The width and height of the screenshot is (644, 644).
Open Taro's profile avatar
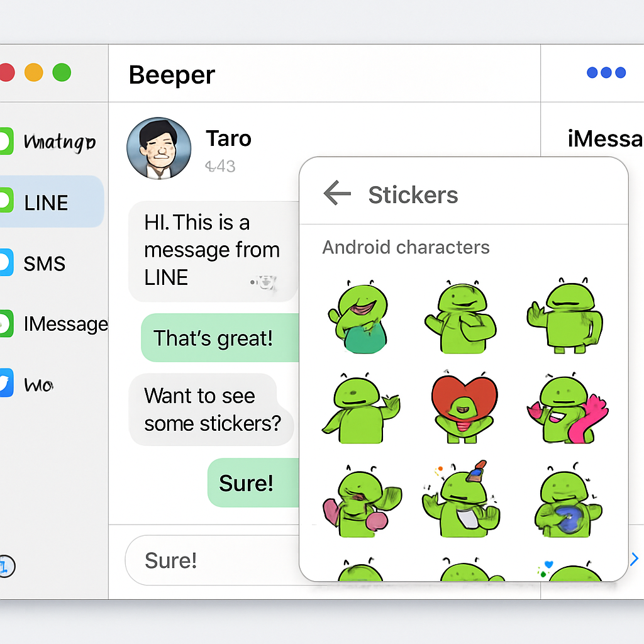pyautogui.click(x=159, y=148)
